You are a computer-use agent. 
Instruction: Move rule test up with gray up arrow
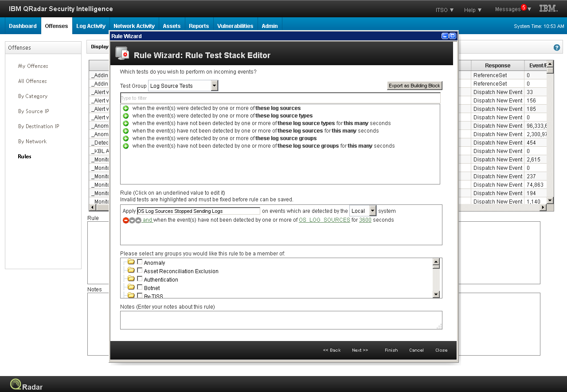click(138, 220)
